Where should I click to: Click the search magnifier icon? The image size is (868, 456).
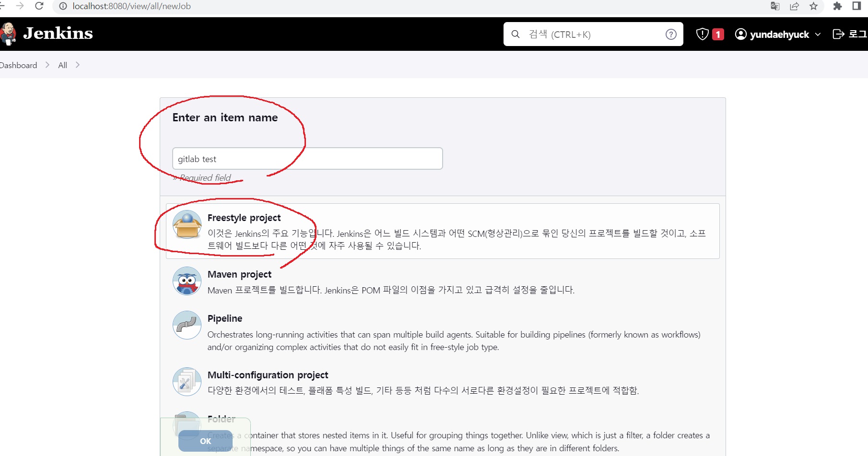coord(516,34)
